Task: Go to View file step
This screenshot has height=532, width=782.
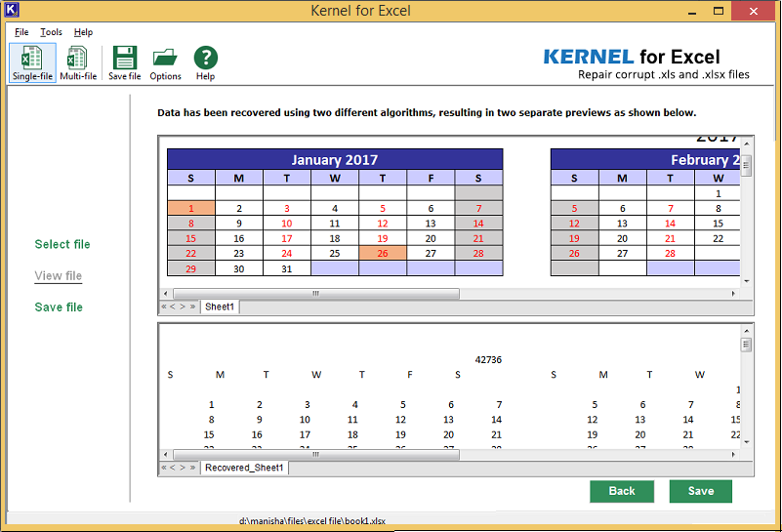Action: tap(59, 275)
